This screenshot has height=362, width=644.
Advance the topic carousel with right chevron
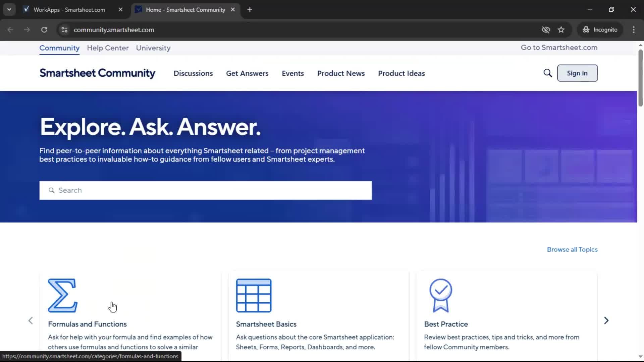tap(606, 320)
